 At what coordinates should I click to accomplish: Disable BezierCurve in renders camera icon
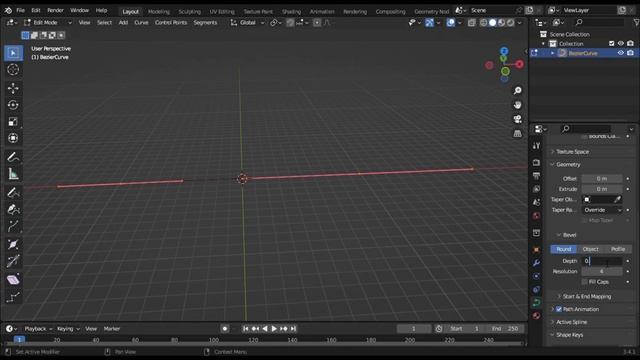click(631, 53)
